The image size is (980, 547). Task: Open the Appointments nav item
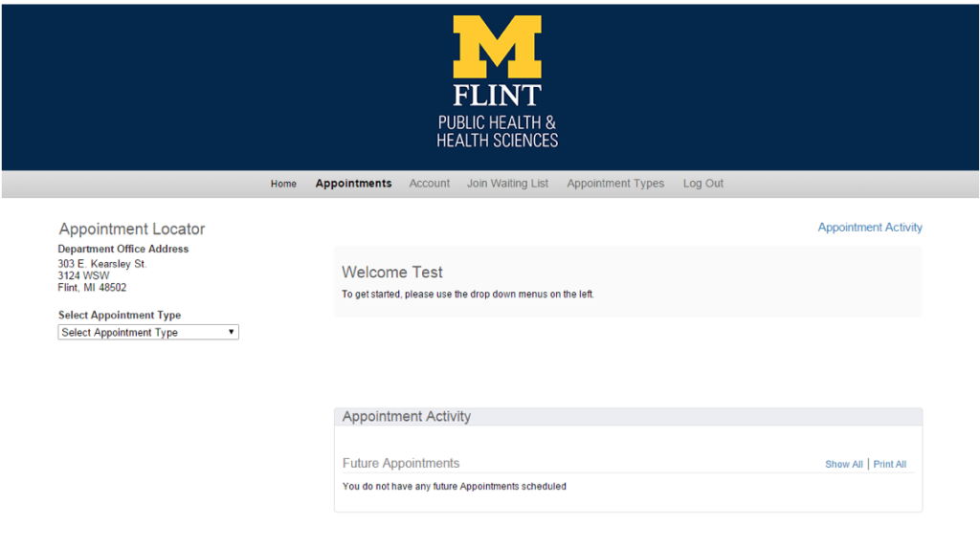(353, 184)
